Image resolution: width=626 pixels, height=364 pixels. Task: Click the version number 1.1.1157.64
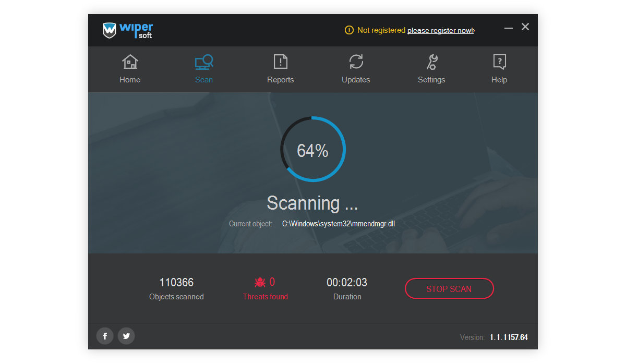[509, 337]
